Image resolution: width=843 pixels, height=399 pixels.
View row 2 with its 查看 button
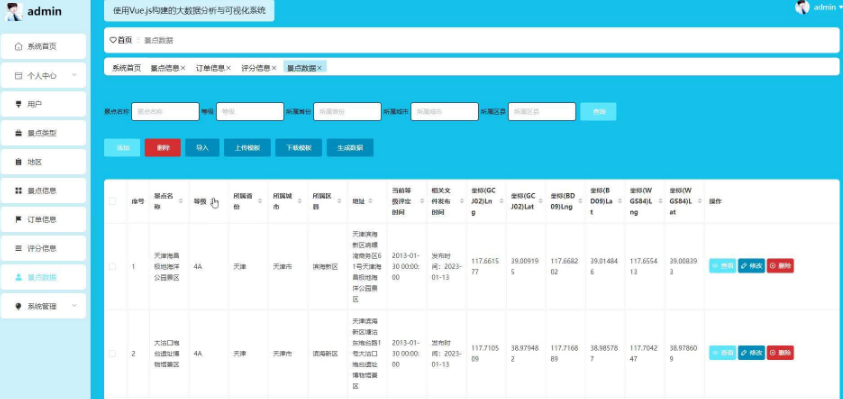click(x=723, y=353)
